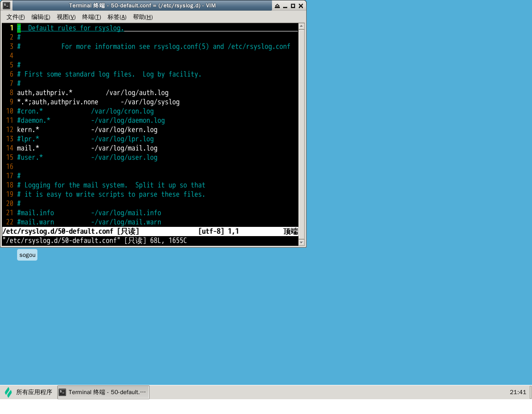Maximize the VIM terminal window
The width and height of the screenshot is (532, 414).
pos(293,6)
